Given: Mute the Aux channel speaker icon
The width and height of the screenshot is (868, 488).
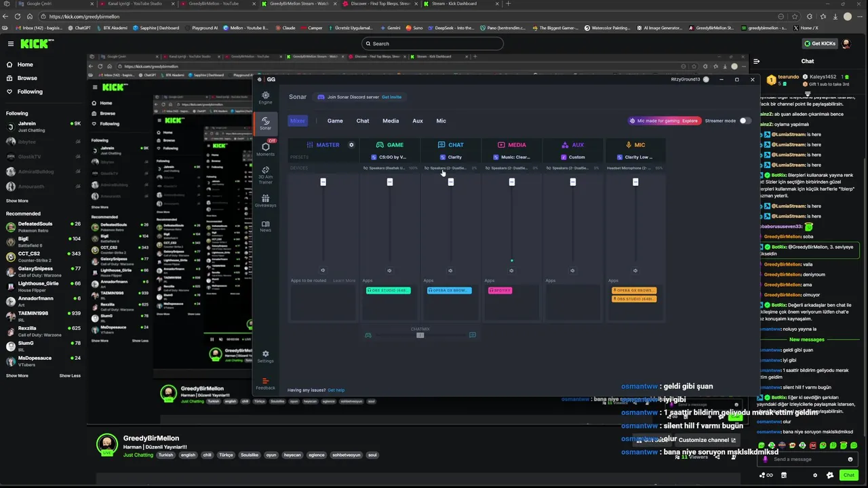Looking at the screenshot, I should click(572, 270).
